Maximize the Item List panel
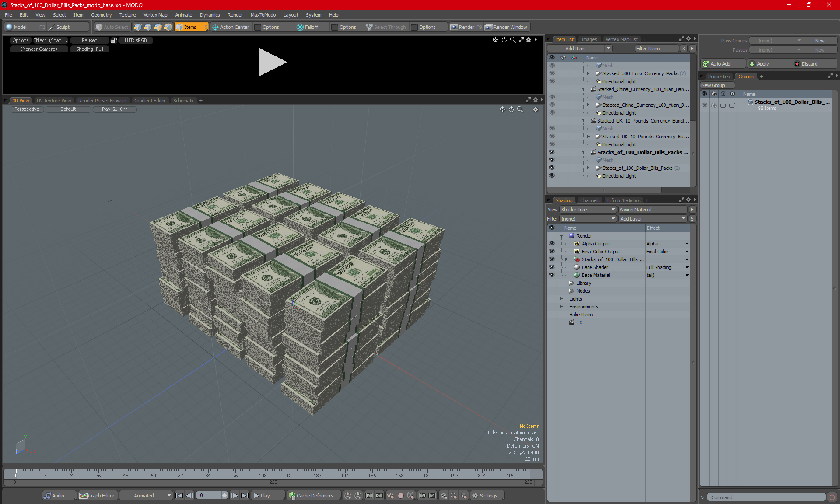Image resolution: width=840 pixels, height=504 pixels. click(x=681, y=39)
